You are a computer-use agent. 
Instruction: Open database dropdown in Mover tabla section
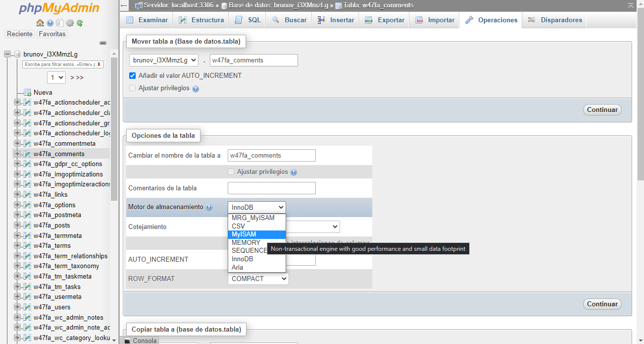pos(164,60)
